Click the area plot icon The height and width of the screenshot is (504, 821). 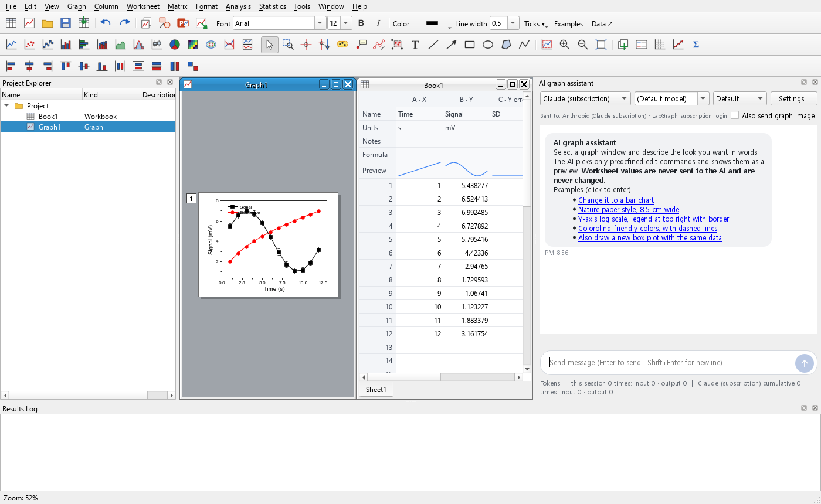tap(120, 45)
